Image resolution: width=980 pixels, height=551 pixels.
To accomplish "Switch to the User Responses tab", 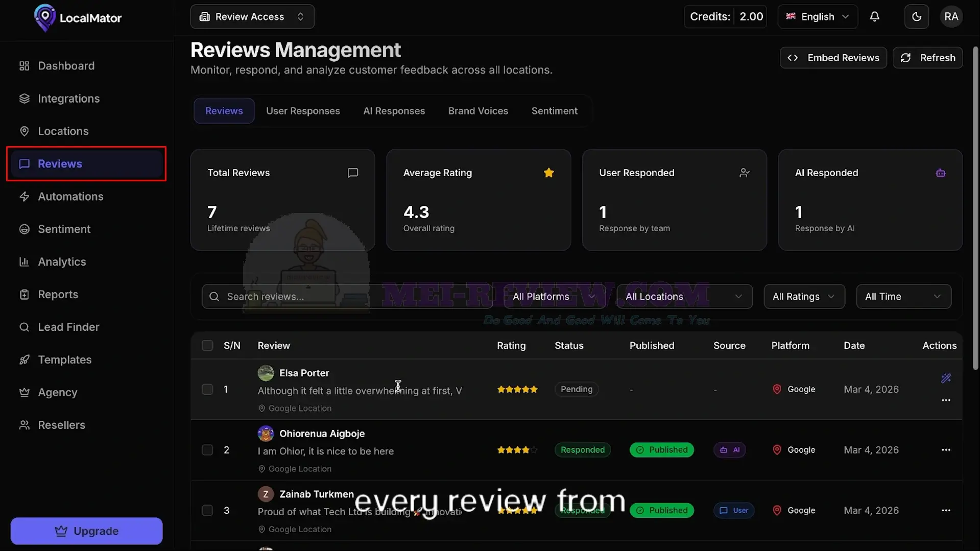I will click(303, 111).
